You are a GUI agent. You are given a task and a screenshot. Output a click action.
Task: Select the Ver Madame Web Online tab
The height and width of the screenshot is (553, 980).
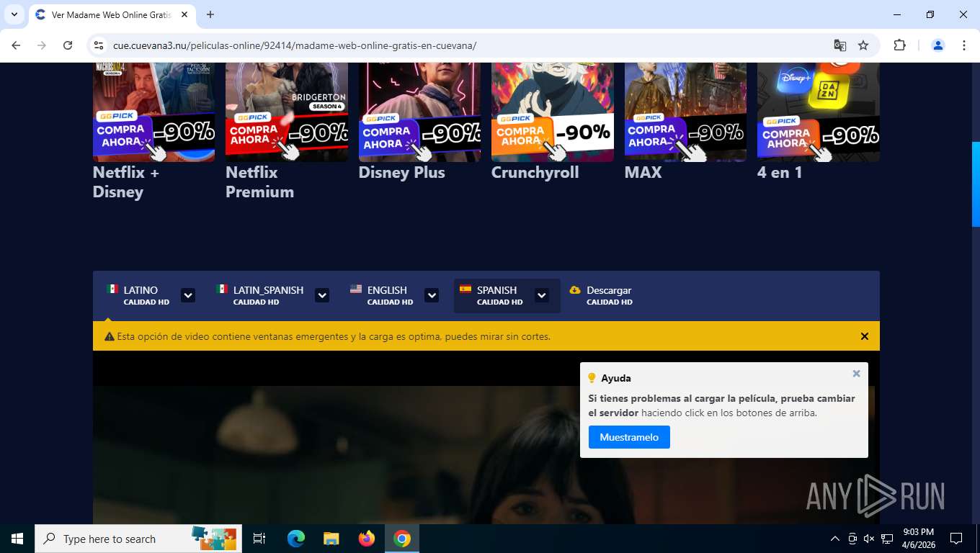click(112, 14)
